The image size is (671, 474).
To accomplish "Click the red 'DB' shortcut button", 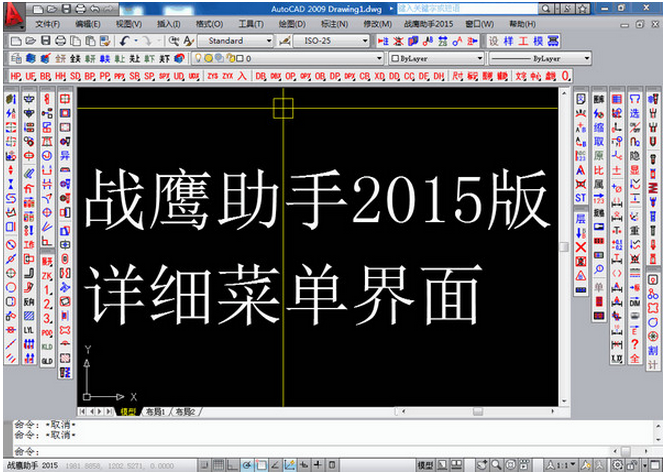I will 260,76.
